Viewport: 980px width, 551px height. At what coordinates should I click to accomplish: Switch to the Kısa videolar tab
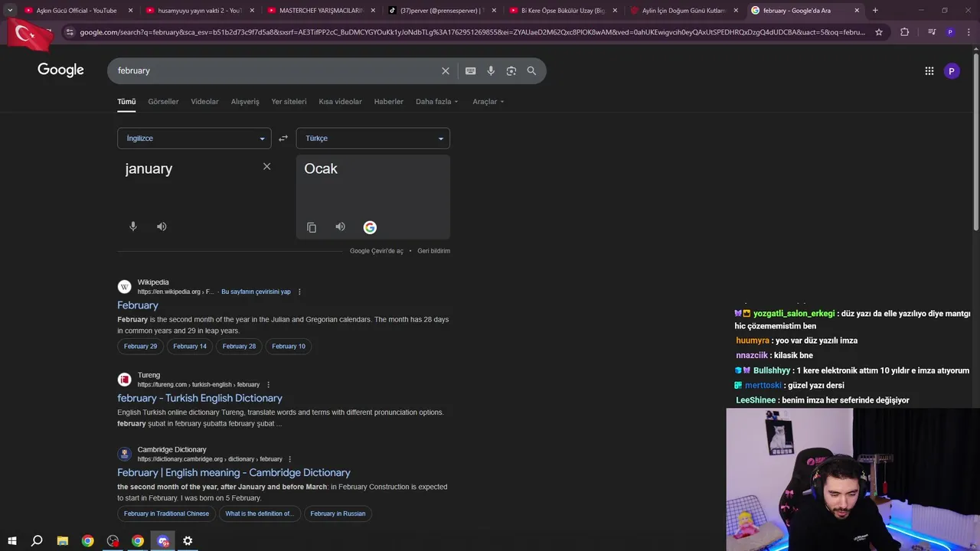click(340, 102)
